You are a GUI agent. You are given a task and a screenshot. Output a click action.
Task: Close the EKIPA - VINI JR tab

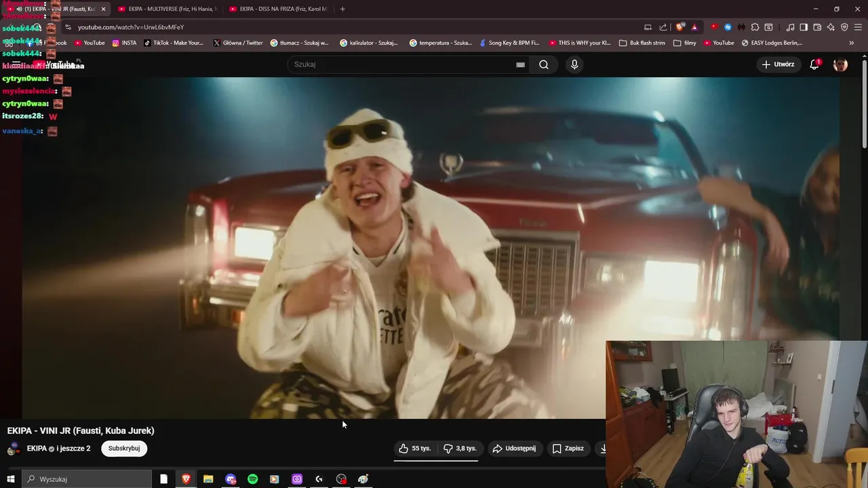tap(103, 9)
